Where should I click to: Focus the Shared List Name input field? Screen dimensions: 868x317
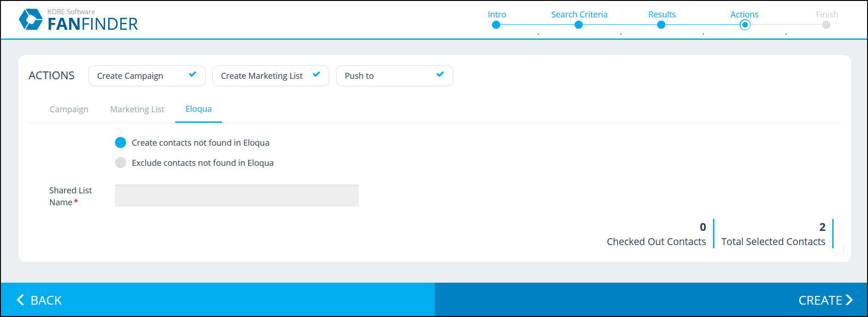(237, 196)
